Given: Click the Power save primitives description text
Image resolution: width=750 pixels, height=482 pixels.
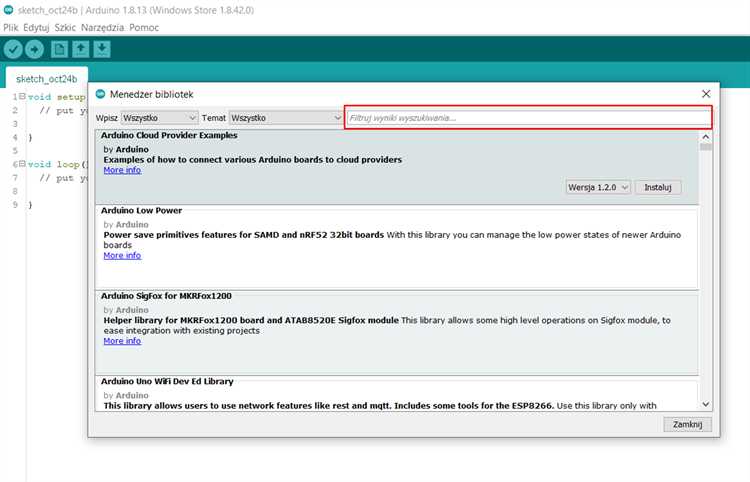Looking at the screenshot, I should pyautogui.click(x=243, y=235).
